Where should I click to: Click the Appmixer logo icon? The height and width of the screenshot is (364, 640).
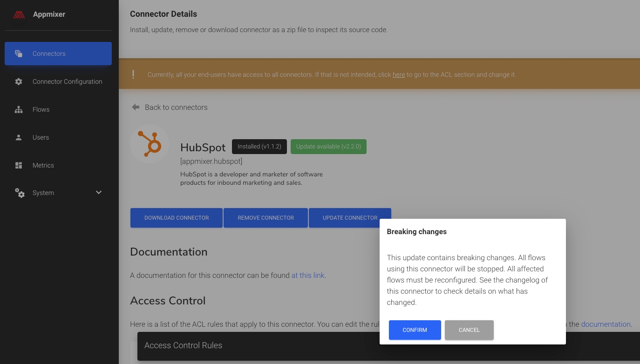click(x=19, y=14)
